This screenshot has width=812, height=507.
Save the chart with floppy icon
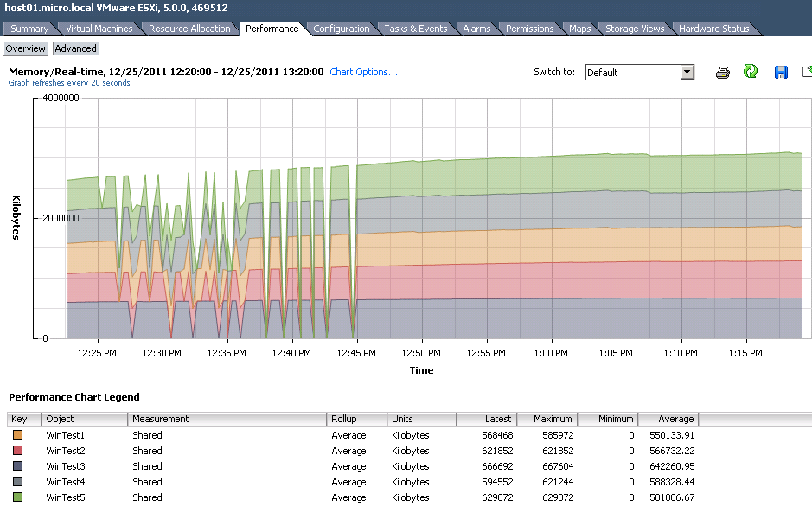[781, 72]
